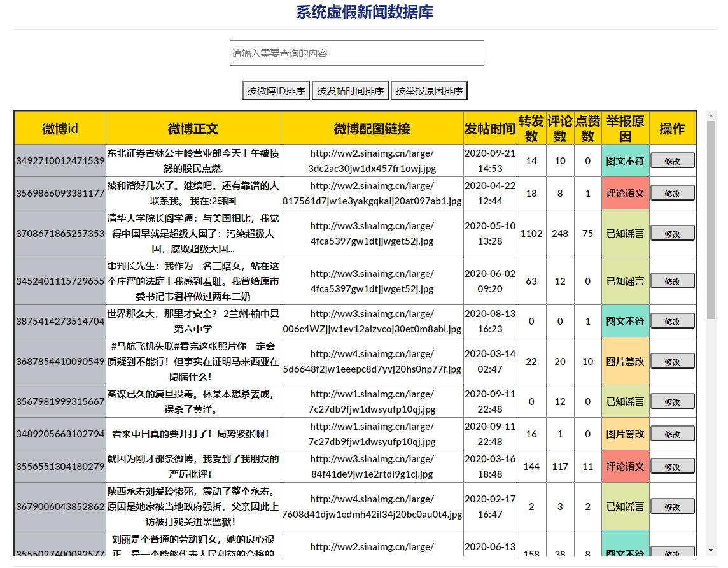Click 评论语义 reason in row 3556551304180279
Image resolution: width=728 pixels, height=568 pixels.
[x=626, y=466]
